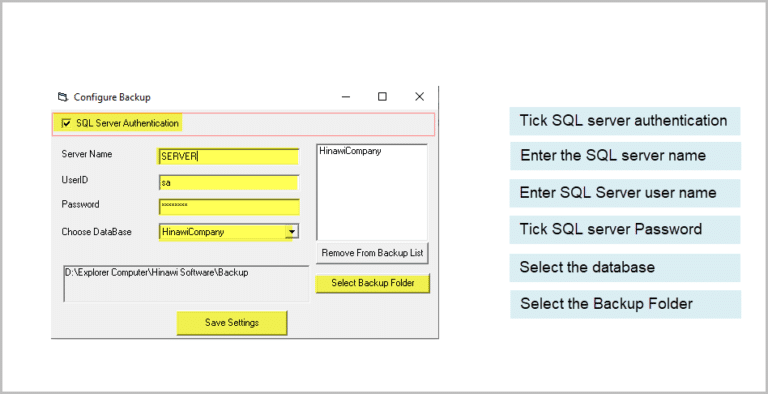768x394 pixels.
Task: Click the Configure Backup title bar icon
Action: [62, 97]
